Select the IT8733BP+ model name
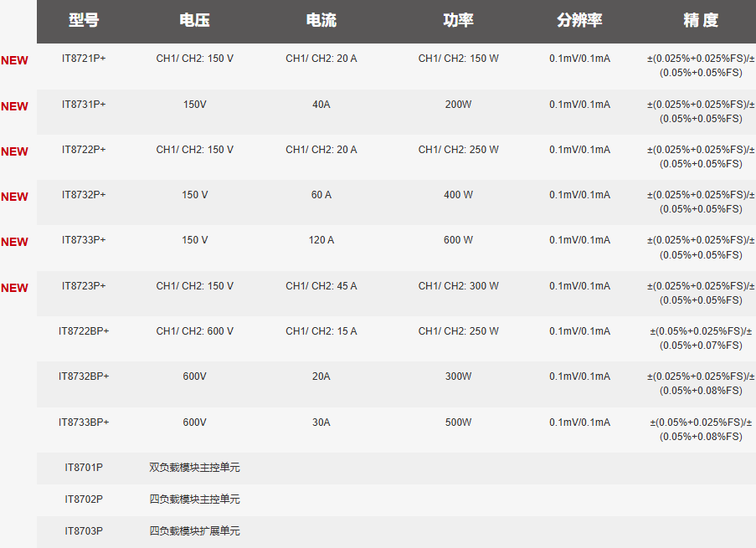 (x=84, y=423)
